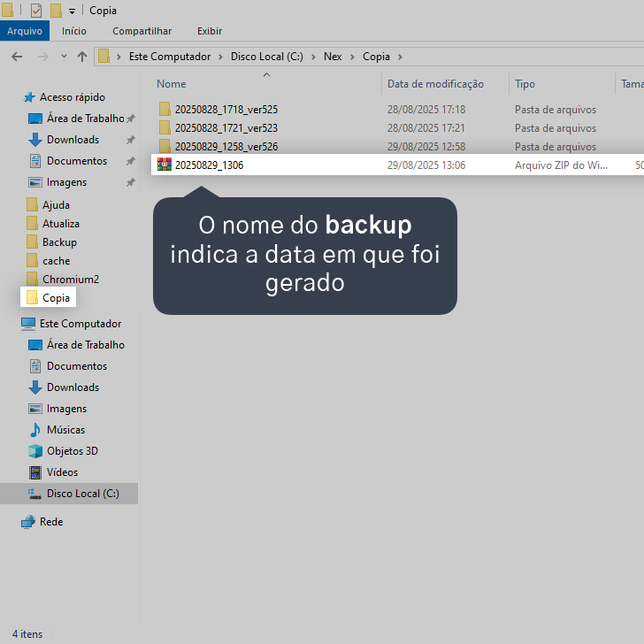Screen dimensions: 644x644
Task: Select the 20250829_1306 ZIP file
Action: tap(397, 165)
